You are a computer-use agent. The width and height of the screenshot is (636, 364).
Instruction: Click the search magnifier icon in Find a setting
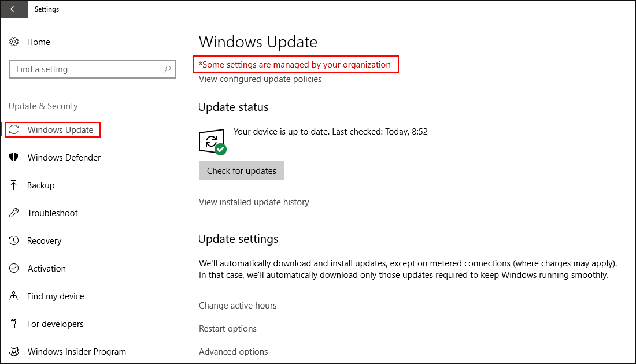click(x=167, y=69)
